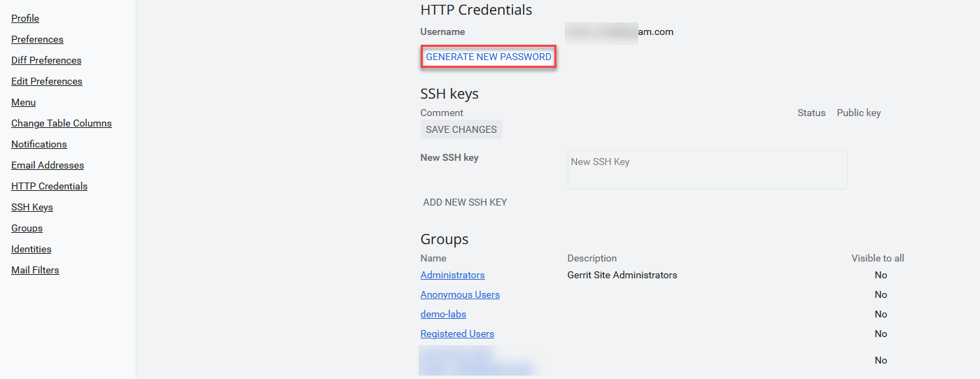Open Groups link in sidebar
The image size is (980, 379).
click(x=27, y=228)
